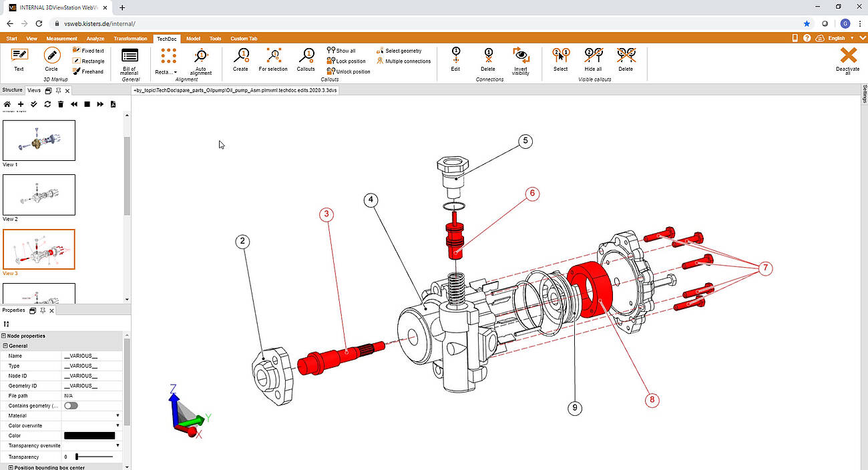Click the help icon in the orange bar

(x=807, y=38)
